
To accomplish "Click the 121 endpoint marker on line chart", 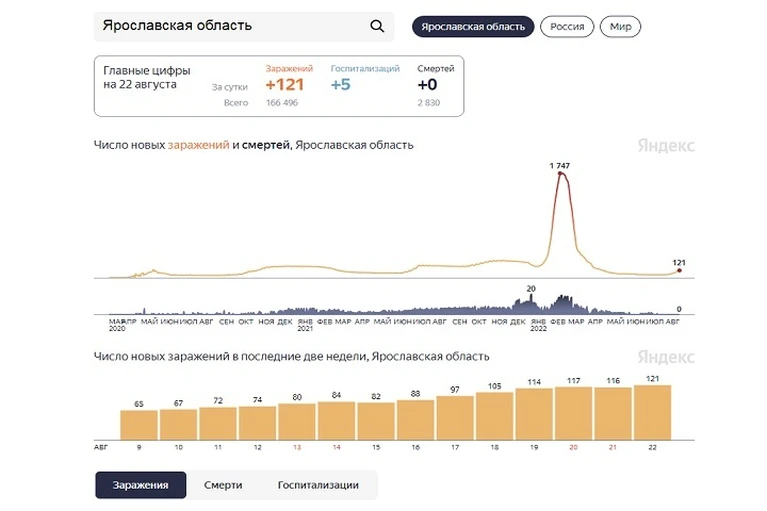I will pos(679,270).
